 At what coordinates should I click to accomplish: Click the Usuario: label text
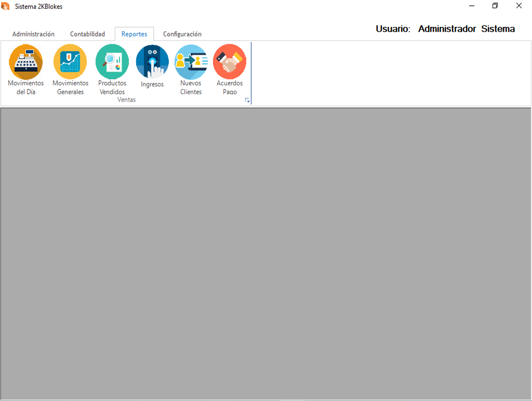point(393,29)
